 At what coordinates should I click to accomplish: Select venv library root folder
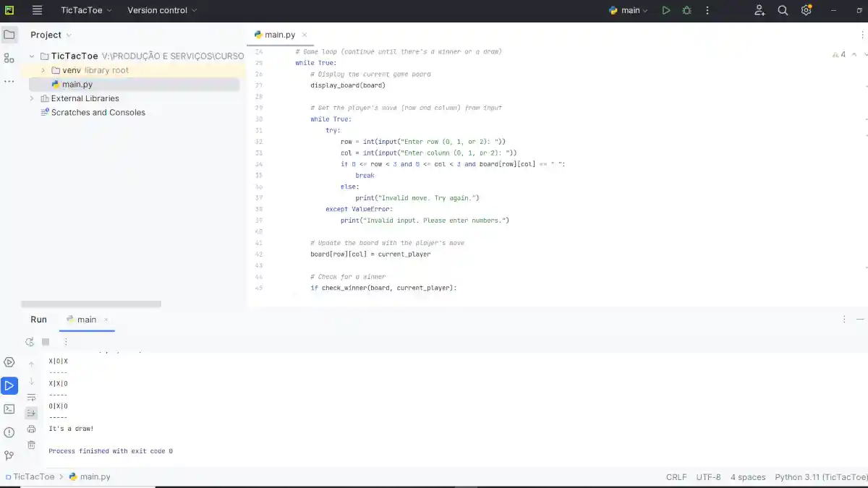pos(90,70)
